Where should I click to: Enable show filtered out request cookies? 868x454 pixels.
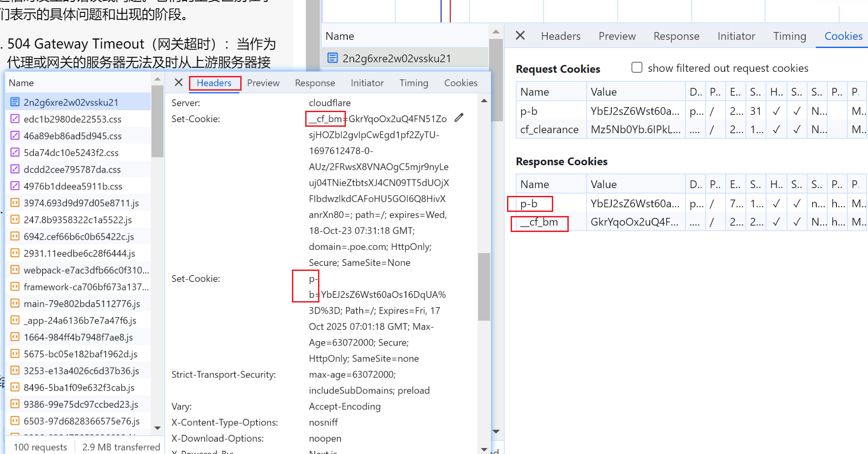[636, 68]
